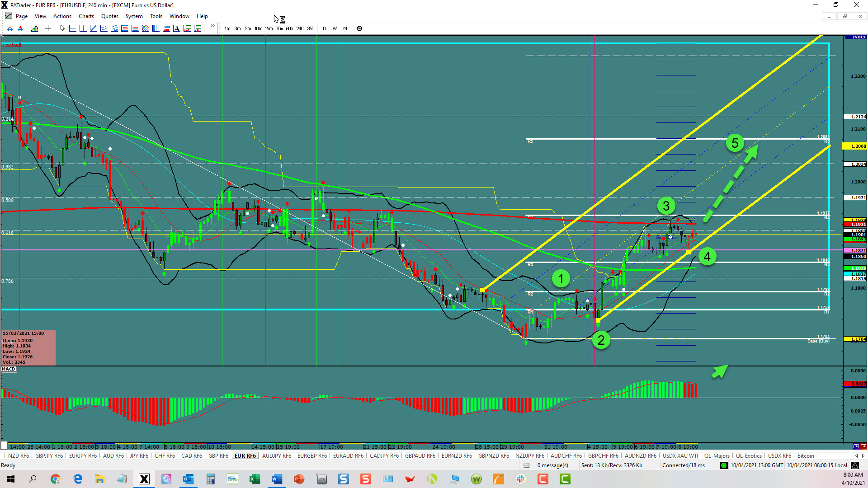
Task: Click the green connection indicator in status bar
Action: point(724,465)
